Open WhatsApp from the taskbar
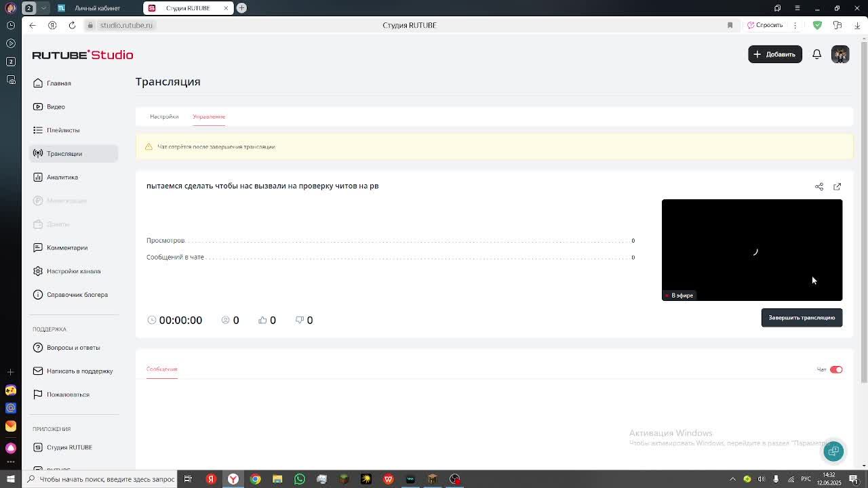This screenshot has height=488, width=868. 299,479
